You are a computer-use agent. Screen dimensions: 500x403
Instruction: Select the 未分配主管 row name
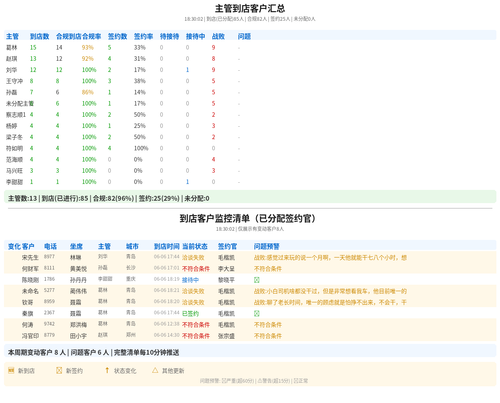coord(20,103)
